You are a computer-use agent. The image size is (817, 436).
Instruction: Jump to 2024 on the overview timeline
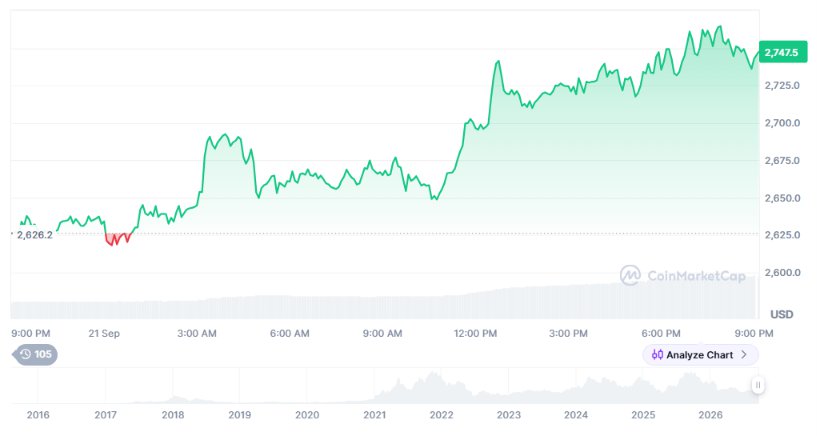[576, 415]
